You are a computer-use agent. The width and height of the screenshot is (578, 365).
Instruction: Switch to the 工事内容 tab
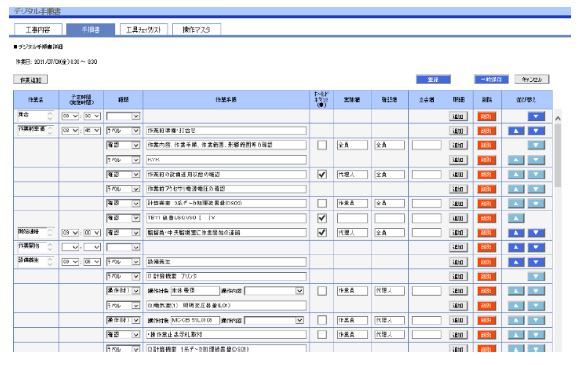(x=38, y=29)
